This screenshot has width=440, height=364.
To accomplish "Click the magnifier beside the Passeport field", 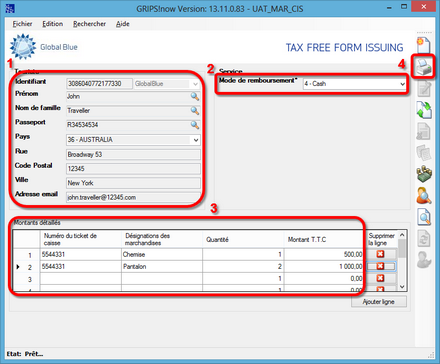I will point(195,125).
